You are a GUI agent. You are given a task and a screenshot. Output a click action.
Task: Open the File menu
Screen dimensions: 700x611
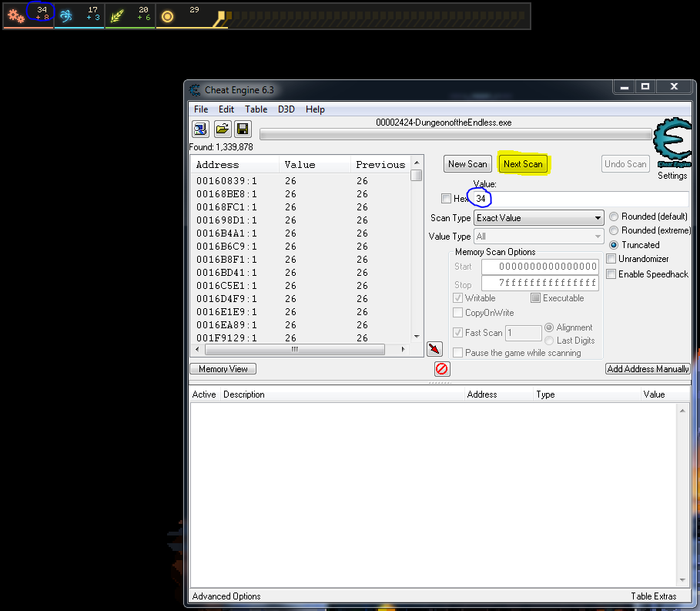201,109
